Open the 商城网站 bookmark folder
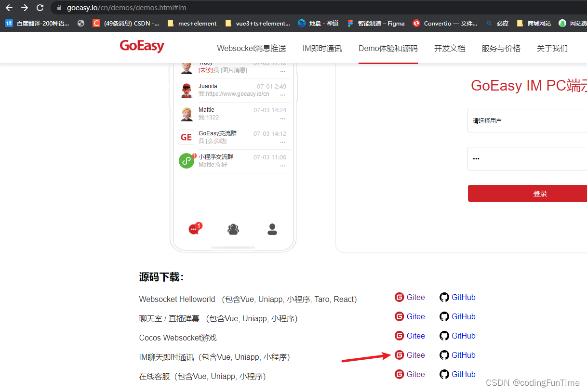Image resolution: width=587 pixels, height=392 pixels. tap(534, 23)
